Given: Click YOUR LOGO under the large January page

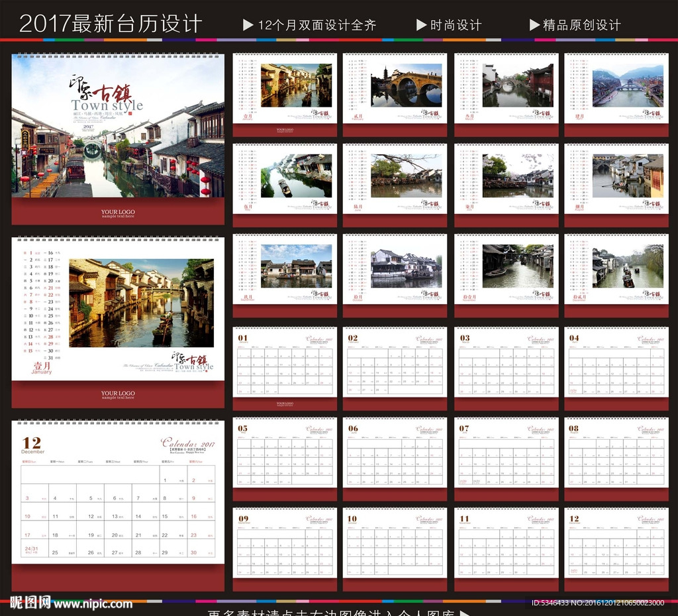Looking at the screenshot, I should coord(118,395).
